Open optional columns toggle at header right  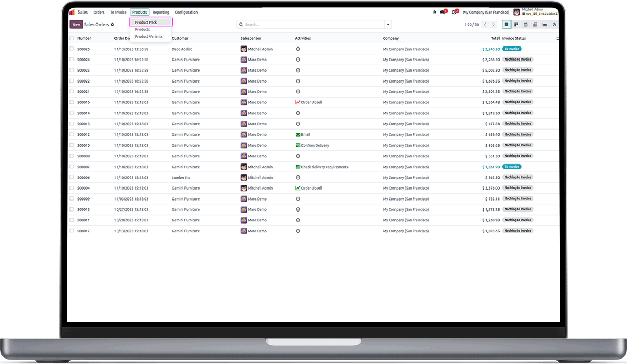[x=557, y=38]
